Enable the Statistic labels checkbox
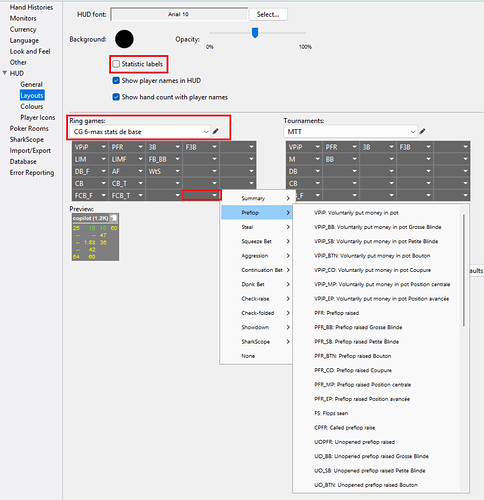484x500 pixels. click(x=116, y=64)
